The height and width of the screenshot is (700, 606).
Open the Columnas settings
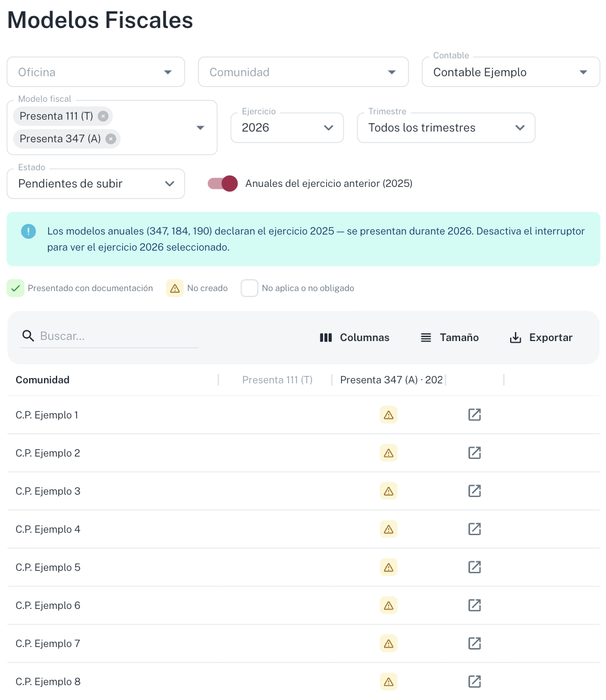pos(355,337)
